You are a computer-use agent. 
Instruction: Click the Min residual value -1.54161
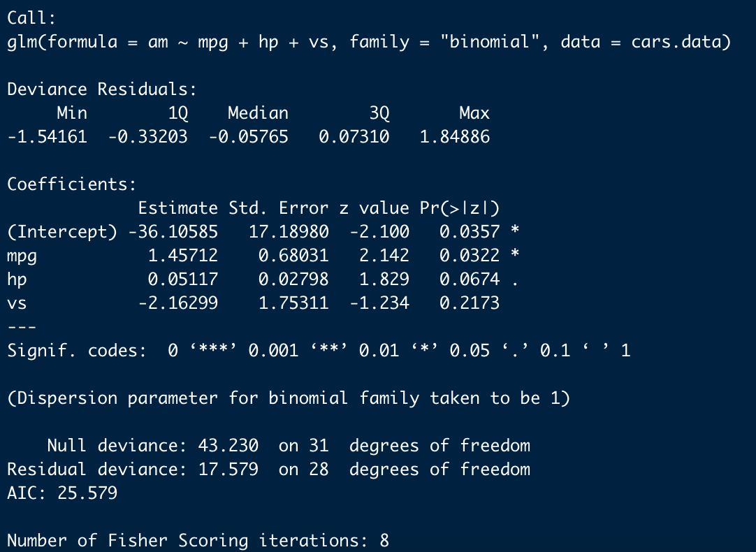point(48,137)
